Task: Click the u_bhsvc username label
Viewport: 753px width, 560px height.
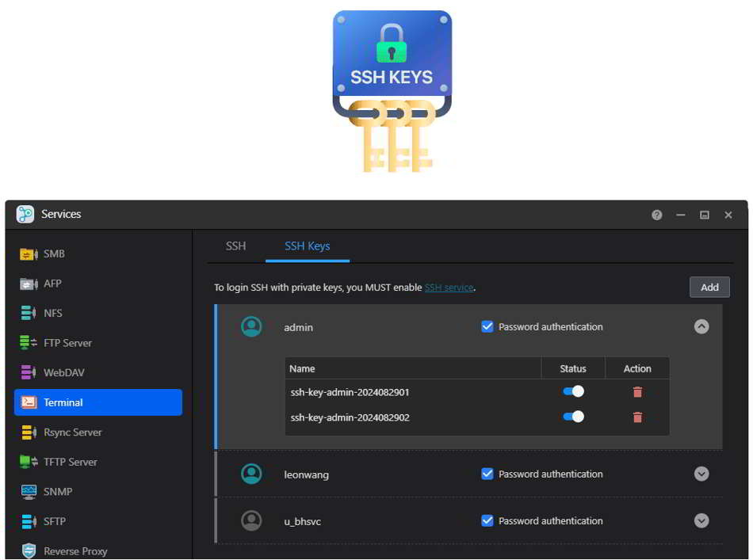Action: coord(302,521)
